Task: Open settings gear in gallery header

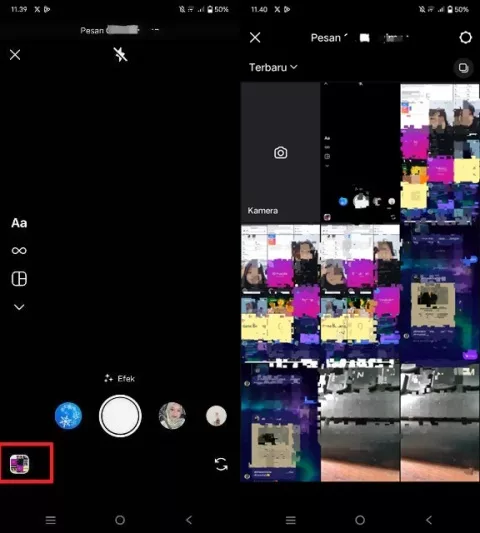Action: pos(465,37)
